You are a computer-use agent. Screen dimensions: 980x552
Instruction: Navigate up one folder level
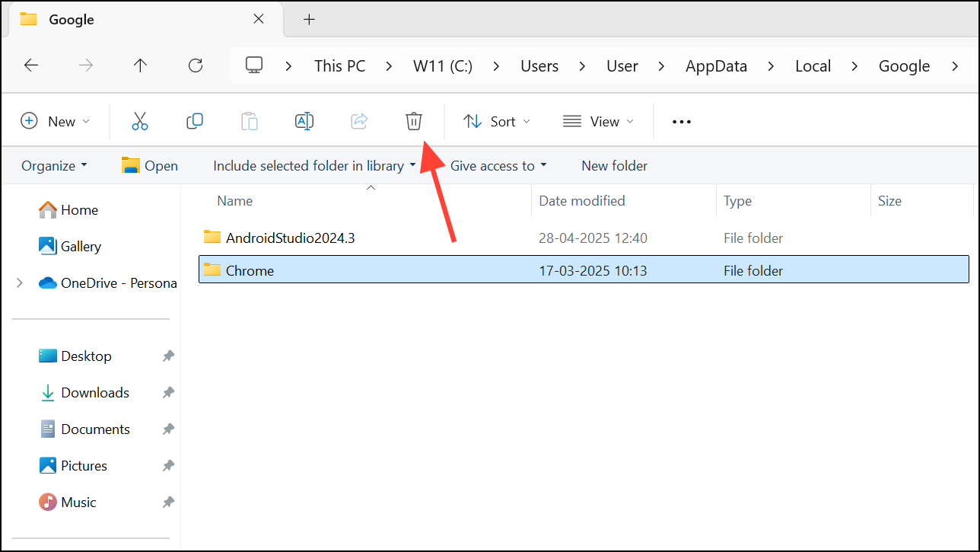point(140,65)
